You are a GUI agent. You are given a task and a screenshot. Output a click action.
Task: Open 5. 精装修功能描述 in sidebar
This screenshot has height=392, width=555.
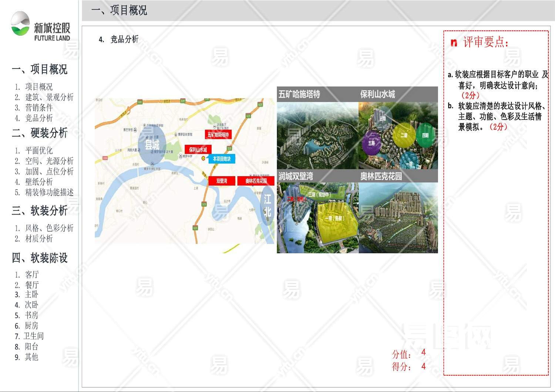pyautogui.click(x=44, y=192)
